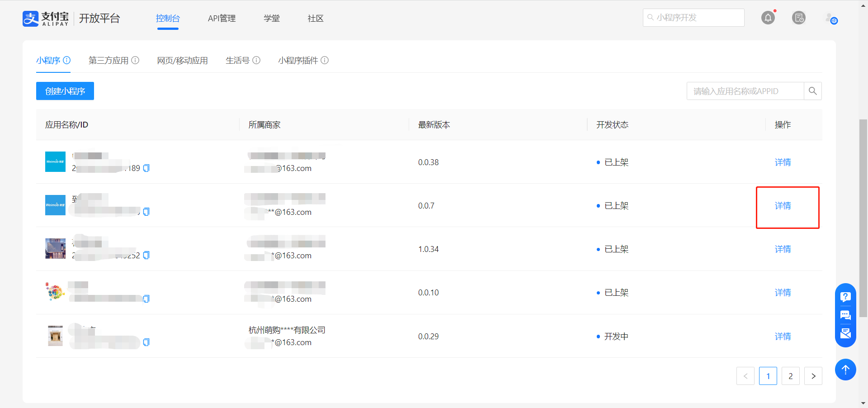Open the API管理 menu
This screenshot has width=868, height=408.
click(x=222, y=19)
